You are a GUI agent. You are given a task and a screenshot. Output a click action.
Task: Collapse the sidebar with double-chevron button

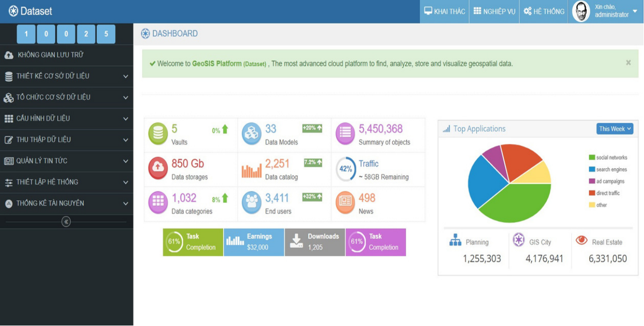click(x=66, y=222)
